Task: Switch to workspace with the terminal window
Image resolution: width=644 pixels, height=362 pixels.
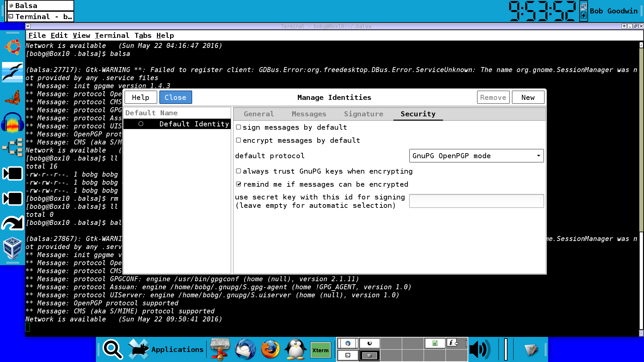Action: (348, 355)
